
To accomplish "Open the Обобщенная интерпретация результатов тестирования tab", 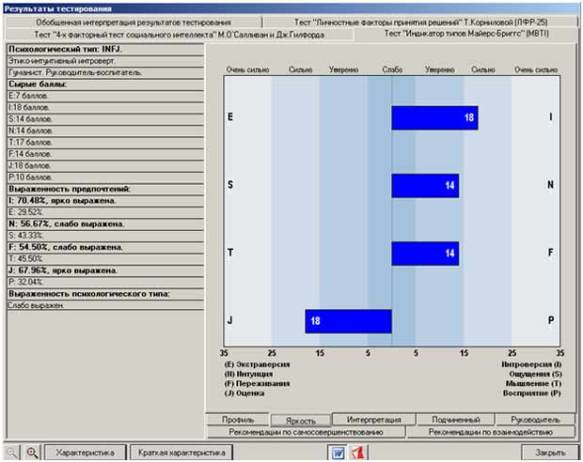I will [x=133, y=22].
